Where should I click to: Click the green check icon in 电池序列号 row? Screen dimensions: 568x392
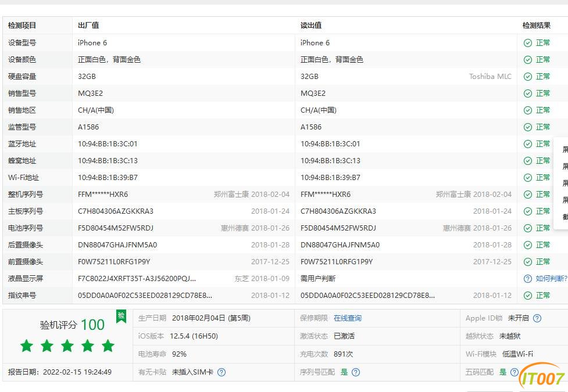[x=528, y=228]
